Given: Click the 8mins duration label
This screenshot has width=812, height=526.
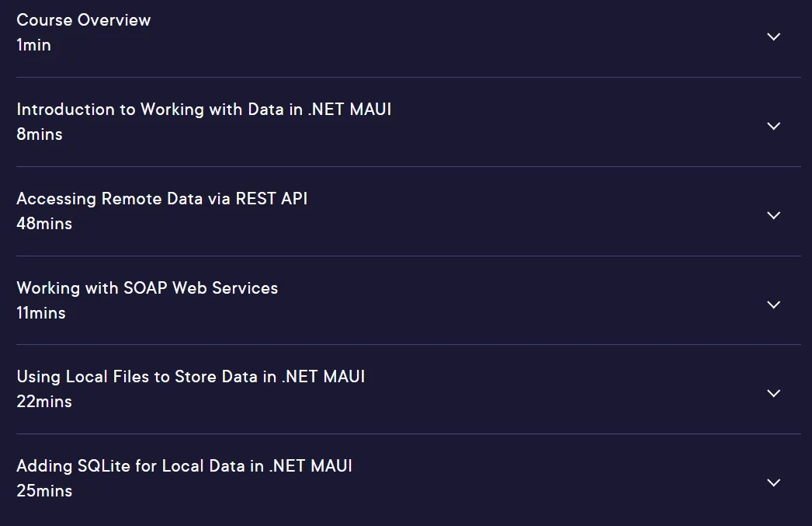Looking at the screenshot, I should click(x=40, y=134).
